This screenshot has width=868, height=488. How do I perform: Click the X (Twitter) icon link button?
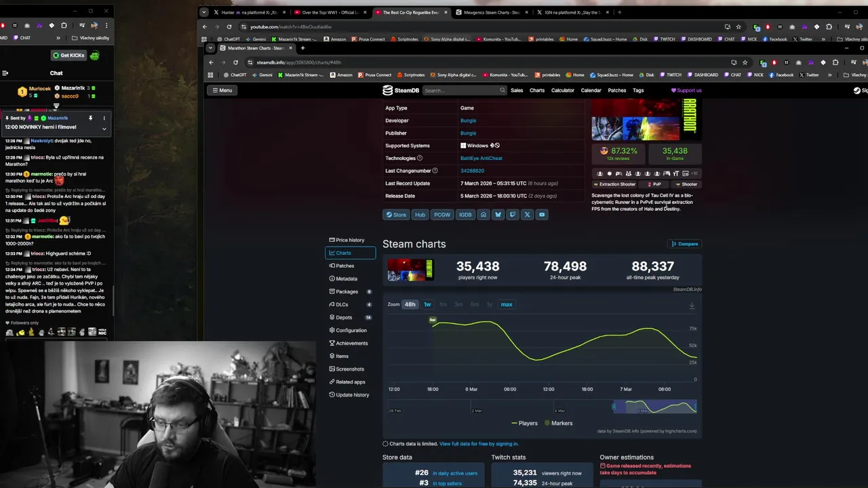(x=527, y=215)
